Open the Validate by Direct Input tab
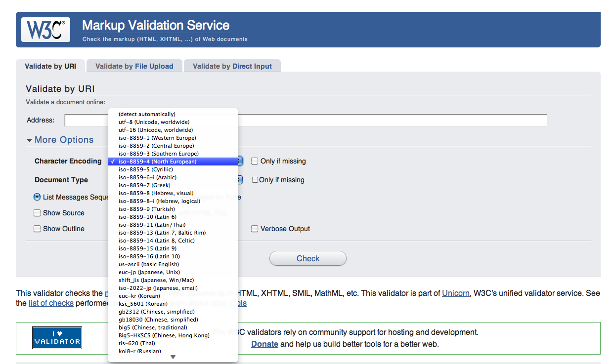The image size is (616, 364). 232,66
